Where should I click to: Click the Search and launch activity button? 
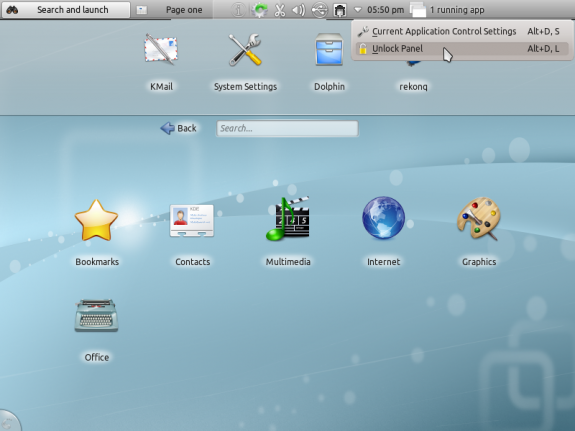pyautogui.click(x=66, y=10)
